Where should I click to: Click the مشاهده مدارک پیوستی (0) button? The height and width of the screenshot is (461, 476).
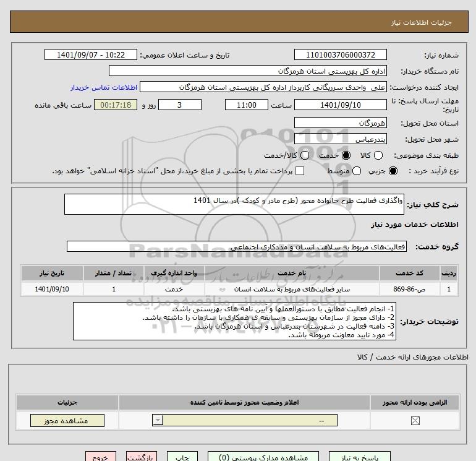point(263,457)
